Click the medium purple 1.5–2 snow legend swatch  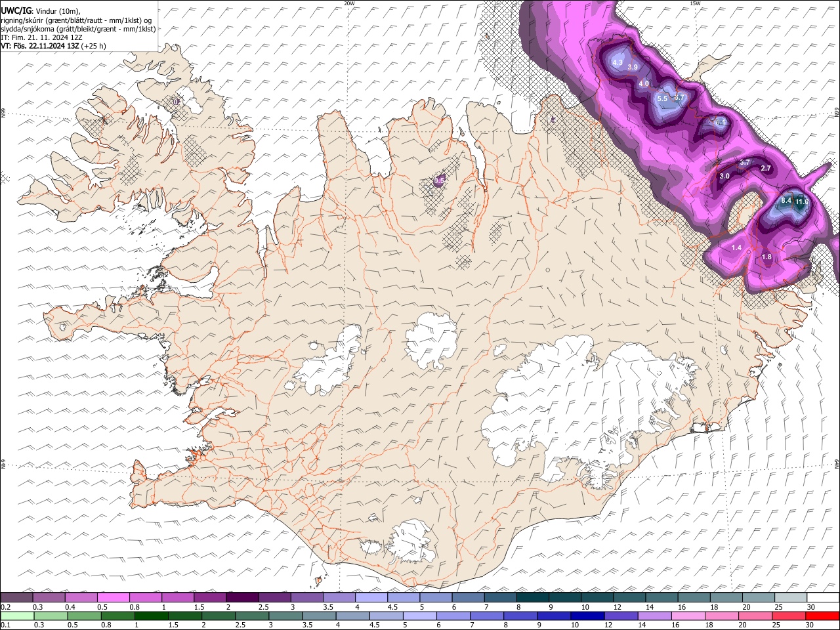(x=211, y=597)
